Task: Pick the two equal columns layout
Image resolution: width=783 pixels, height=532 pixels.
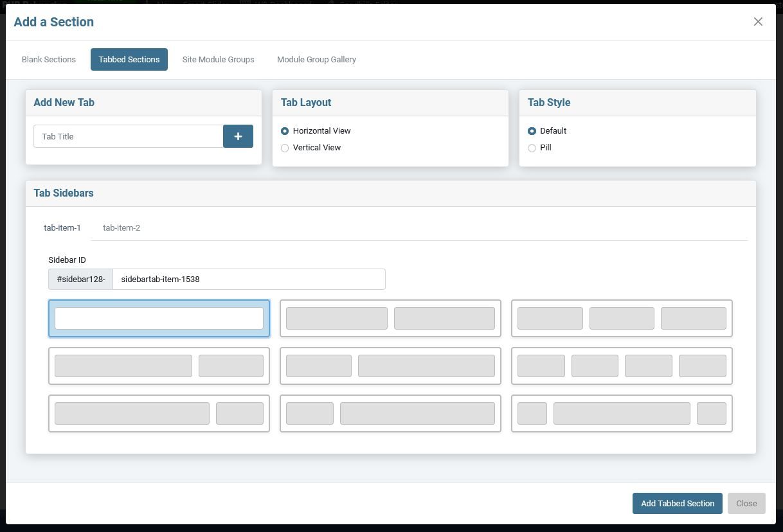Action: point(390,318)
